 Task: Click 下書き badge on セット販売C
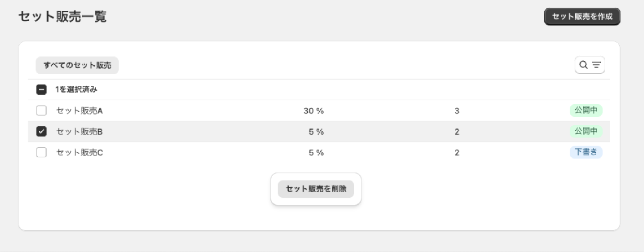coord(586,153)
